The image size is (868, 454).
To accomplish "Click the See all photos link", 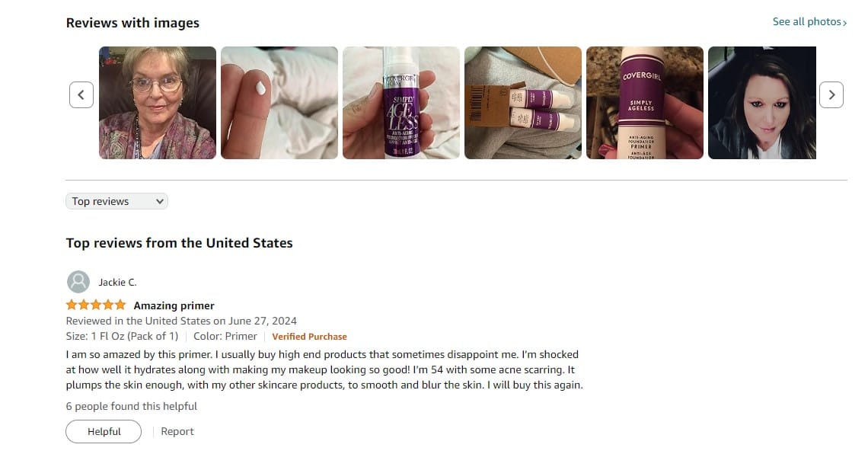I will click(x=806, y=21).
